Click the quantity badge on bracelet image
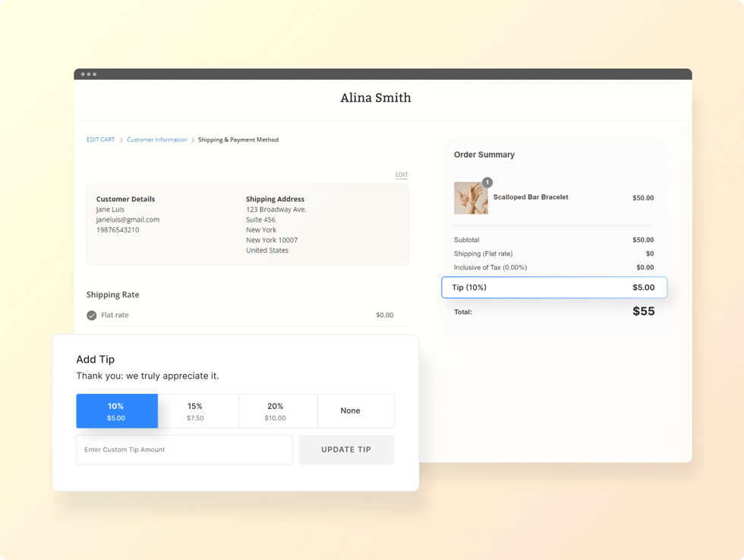The height and width of the screenshot is (560, 744). click(487, 182)
